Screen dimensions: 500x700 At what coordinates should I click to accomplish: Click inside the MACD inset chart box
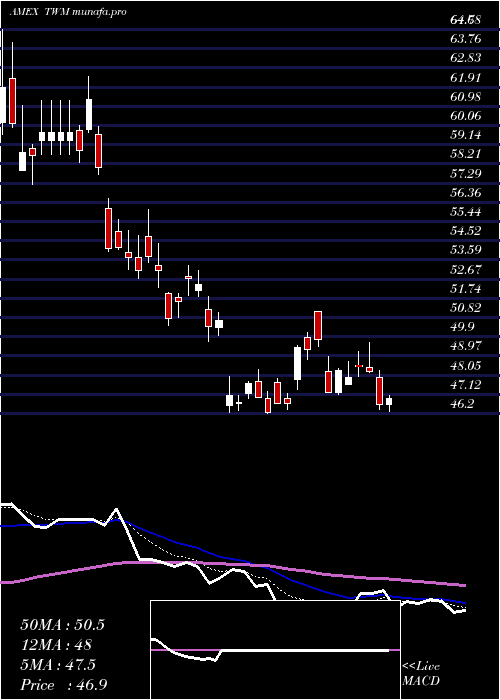275,650
